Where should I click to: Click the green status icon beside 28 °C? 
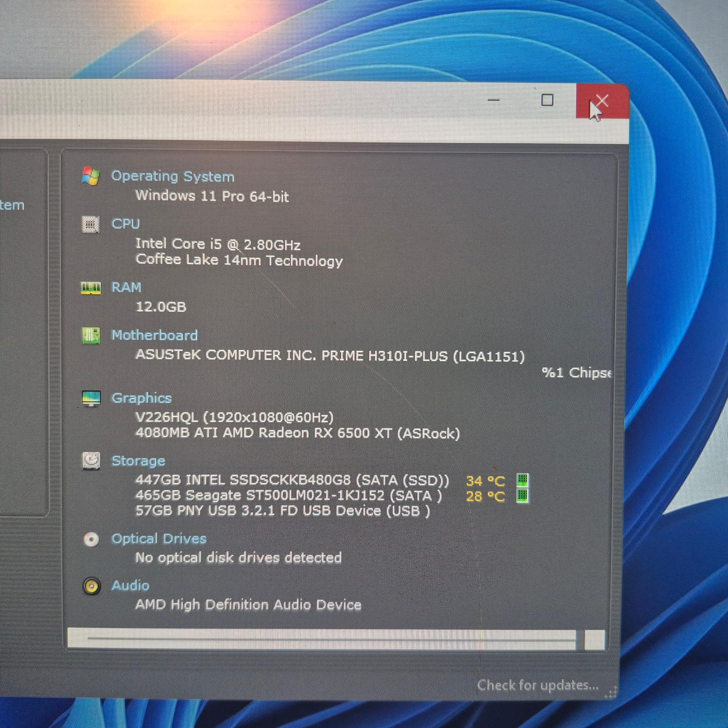pyautogui.click(x=522, y=496)
